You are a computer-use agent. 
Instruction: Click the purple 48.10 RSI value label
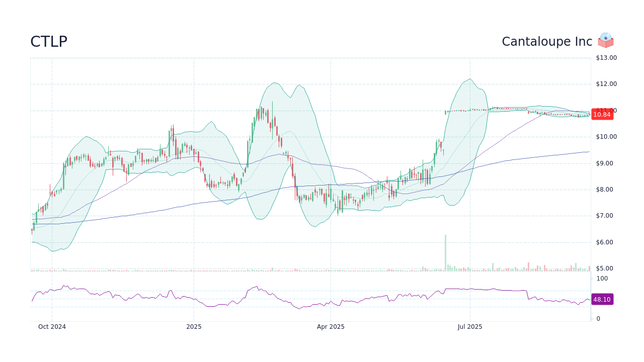(602, 299)
